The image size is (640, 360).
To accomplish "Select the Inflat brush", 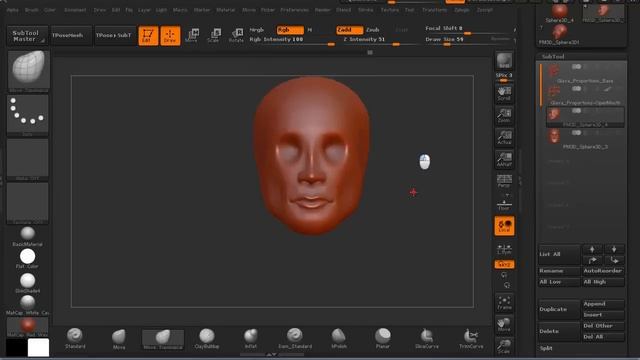I will [x=251, y=339].
